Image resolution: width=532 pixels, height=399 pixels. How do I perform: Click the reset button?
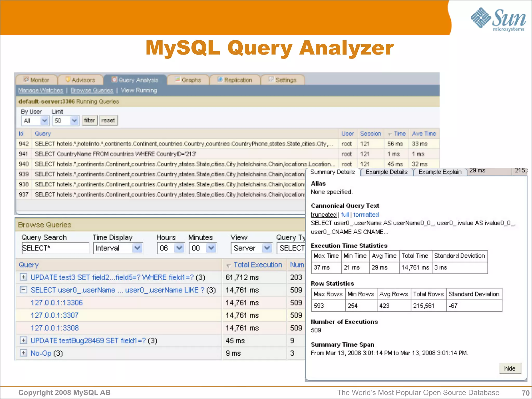pyautogui.click(x=108, y=120)
